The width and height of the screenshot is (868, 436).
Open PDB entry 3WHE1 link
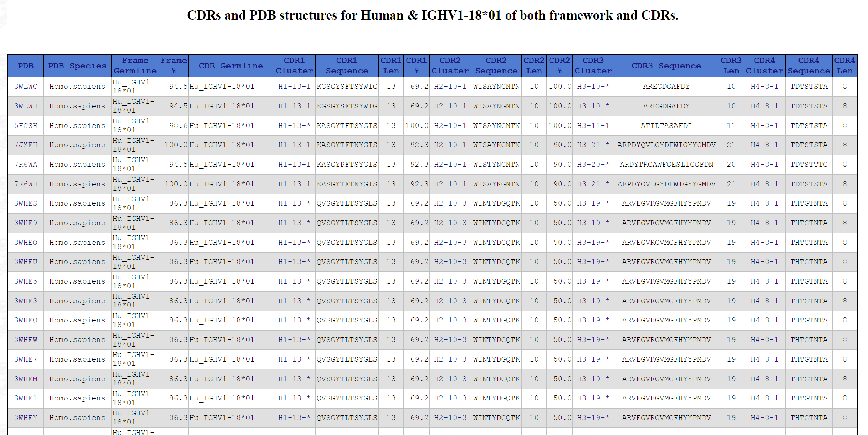26,398
